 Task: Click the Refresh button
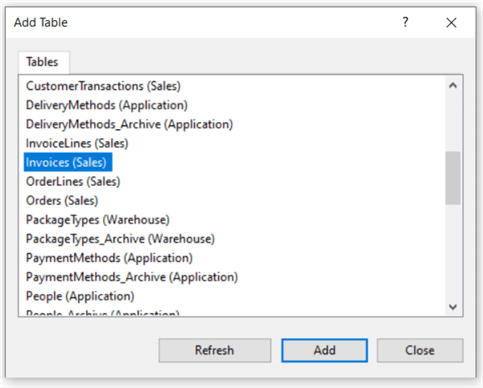pos(215,350)
